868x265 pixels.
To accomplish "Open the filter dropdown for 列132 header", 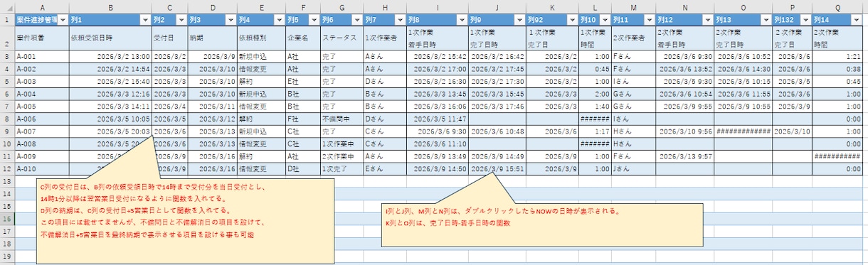I will [805, 20].
